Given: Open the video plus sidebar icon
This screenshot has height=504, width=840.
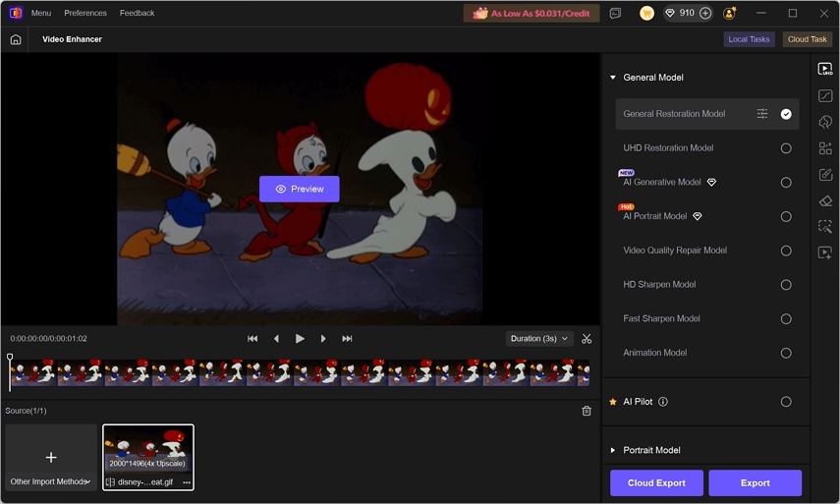Looking at the screenshot, I should coord(825,252).
